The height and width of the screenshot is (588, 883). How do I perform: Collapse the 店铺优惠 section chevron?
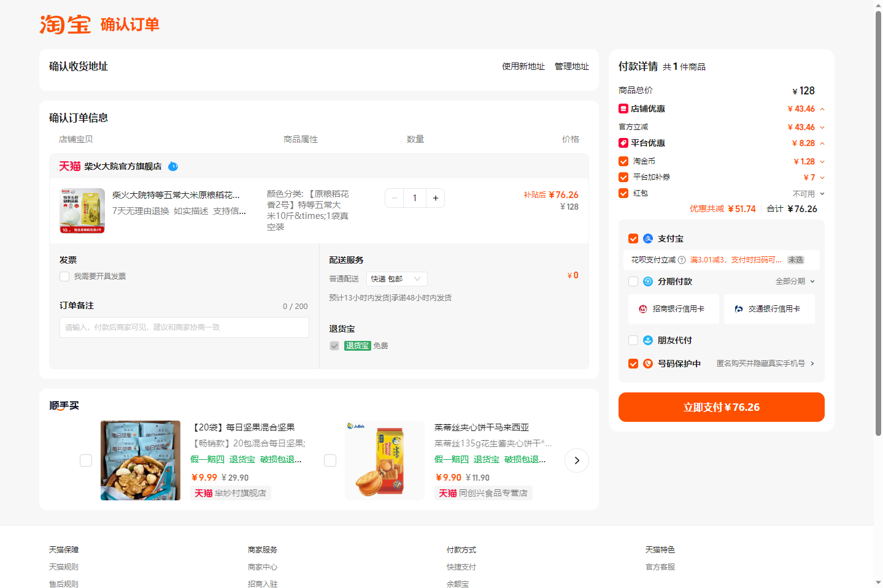(822, 109)
